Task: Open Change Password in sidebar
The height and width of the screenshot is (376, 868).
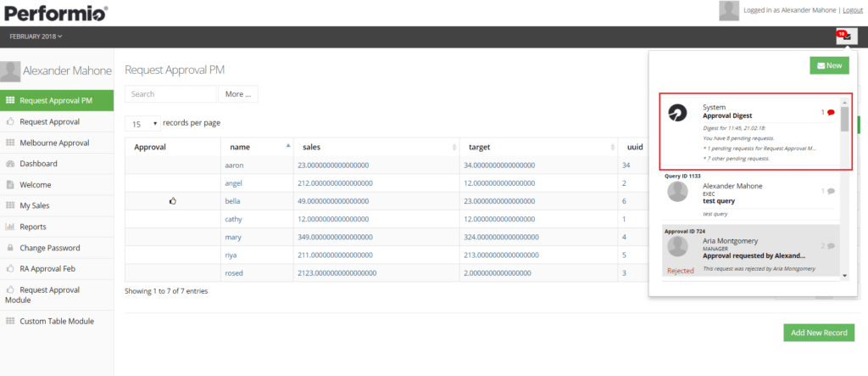Action: [57, 248]
